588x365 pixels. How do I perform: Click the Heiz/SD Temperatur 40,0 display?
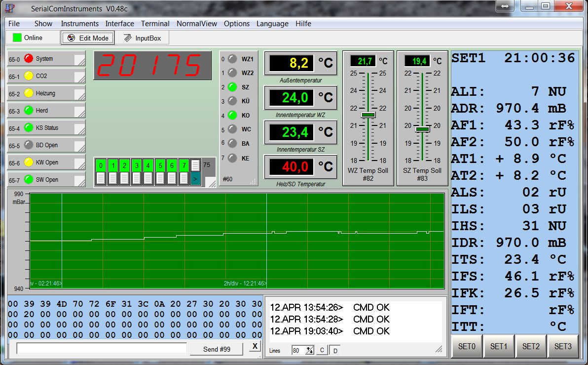pos(292,167)
